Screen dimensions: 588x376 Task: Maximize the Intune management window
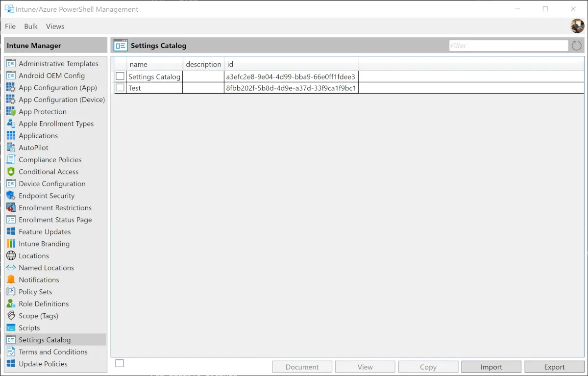point(545,9)
